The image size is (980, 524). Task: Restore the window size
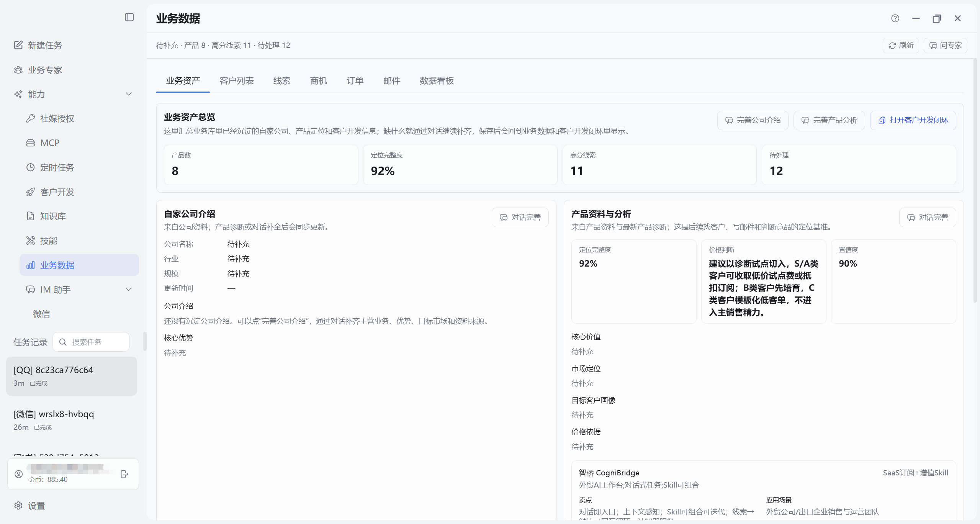pos(937,18)
